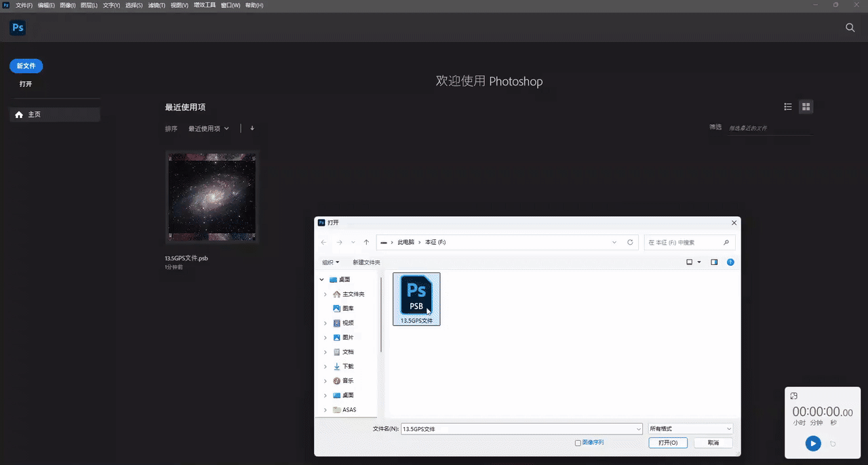Go up one folder level in dialog

pyautogui.click(x=366, y=242)
